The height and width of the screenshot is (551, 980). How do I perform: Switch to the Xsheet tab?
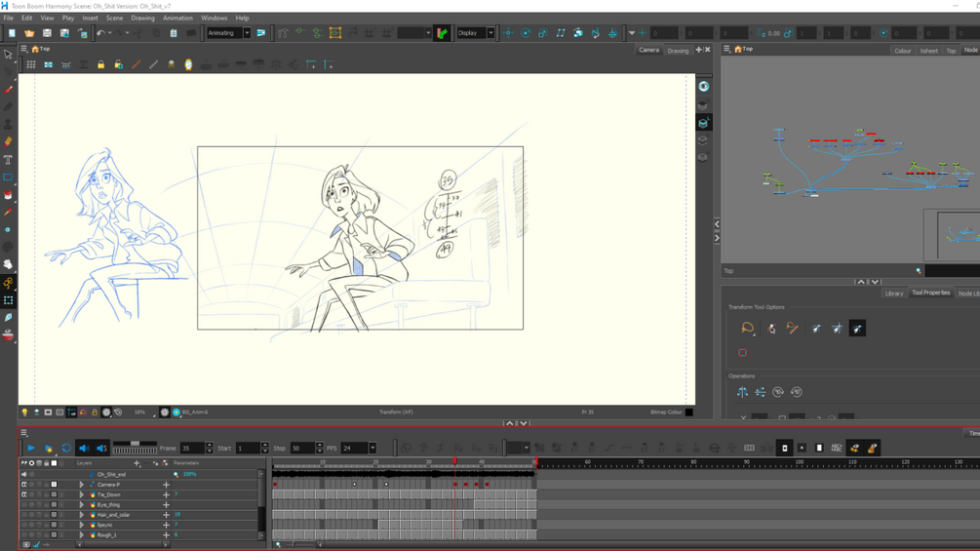click(x=928, y=51)
